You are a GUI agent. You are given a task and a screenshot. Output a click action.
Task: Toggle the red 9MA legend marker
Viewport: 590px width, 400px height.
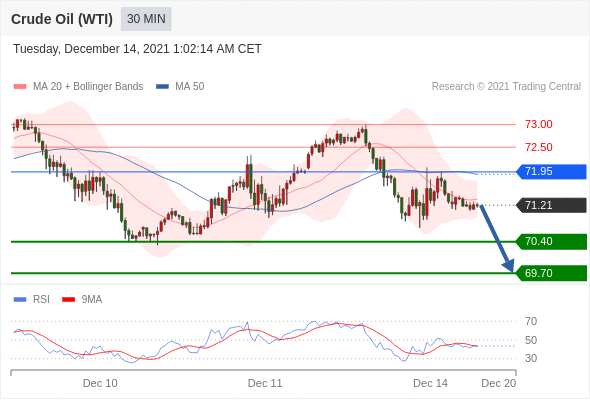tap(68, 300)
